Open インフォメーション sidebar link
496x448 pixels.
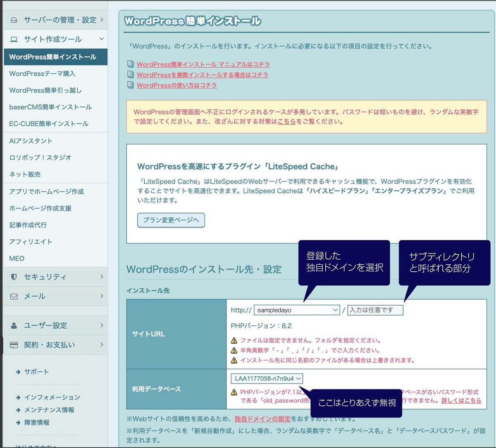(x=52, y=397)
